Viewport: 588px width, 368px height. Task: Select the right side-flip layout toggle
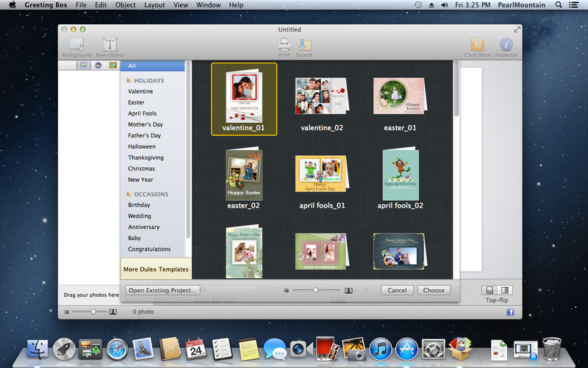(x=505, y=290)
